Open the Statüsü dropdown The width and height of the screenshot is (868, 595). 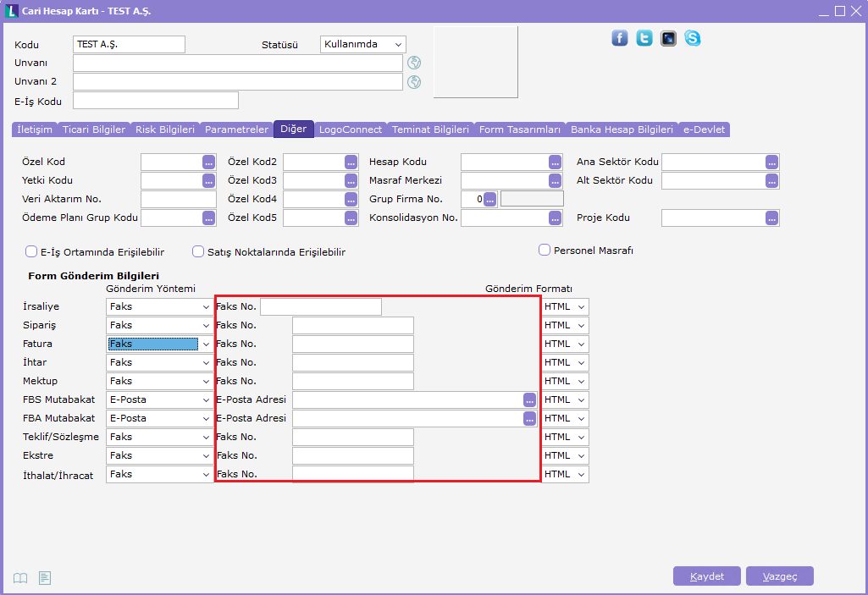(363, 44)
